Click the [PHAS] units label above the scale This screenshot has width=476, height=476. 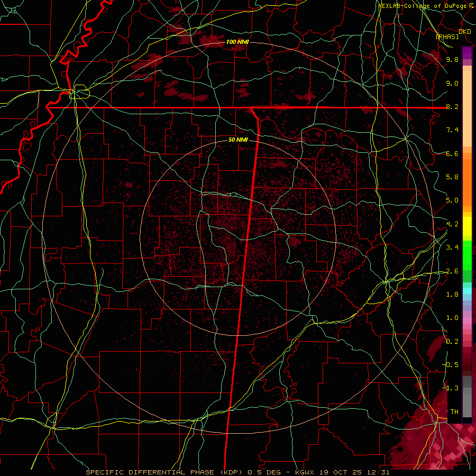coord(447,36)
